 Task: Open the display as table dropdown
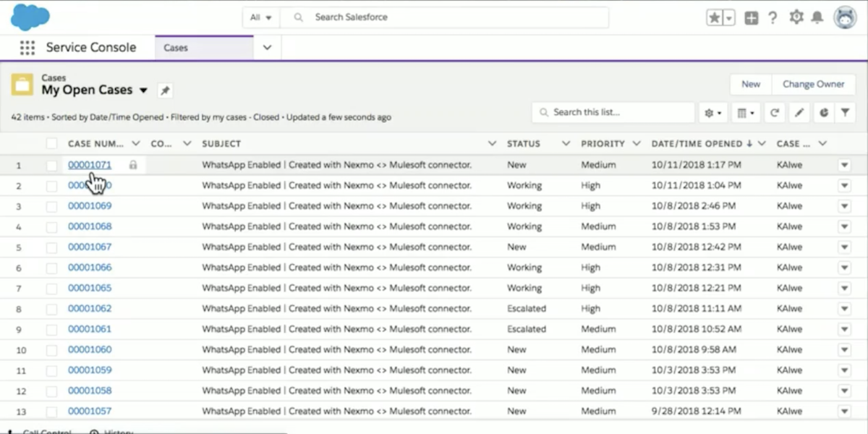(745, 113)
